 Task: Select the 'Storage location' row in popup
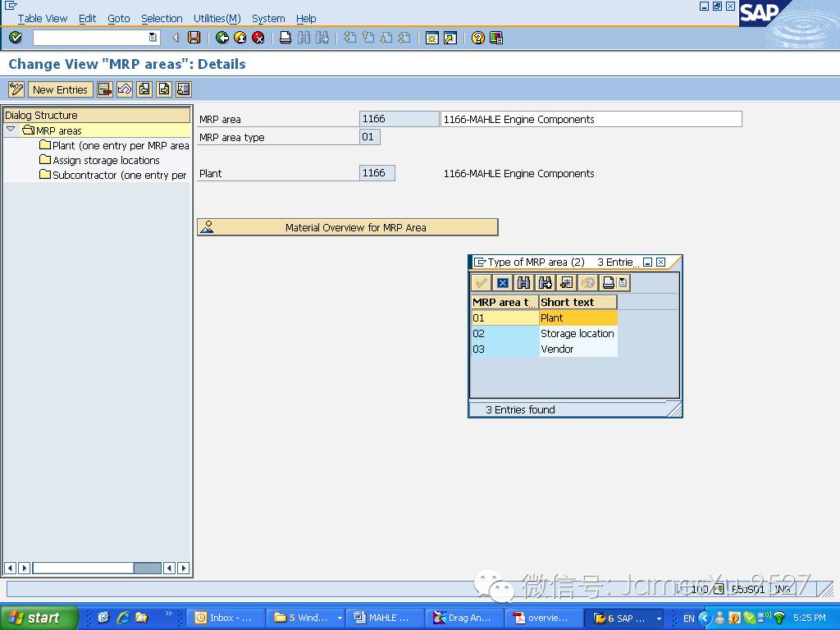pos(545,333)
